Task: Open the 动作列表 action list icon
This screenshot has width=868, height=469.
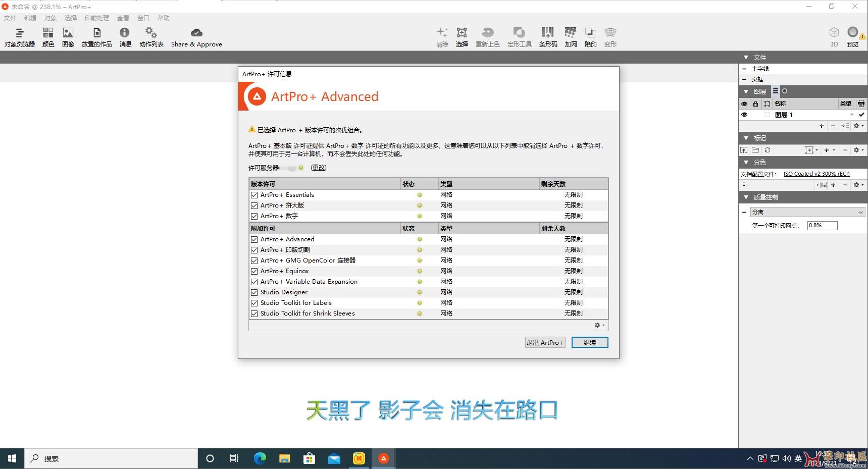Action: click(151, 37)
